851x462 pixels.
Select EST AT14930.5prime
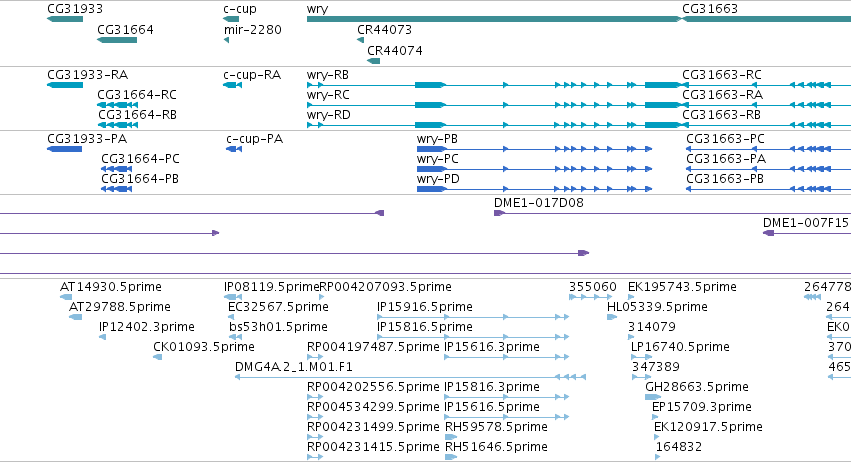(x=66, y=297)
